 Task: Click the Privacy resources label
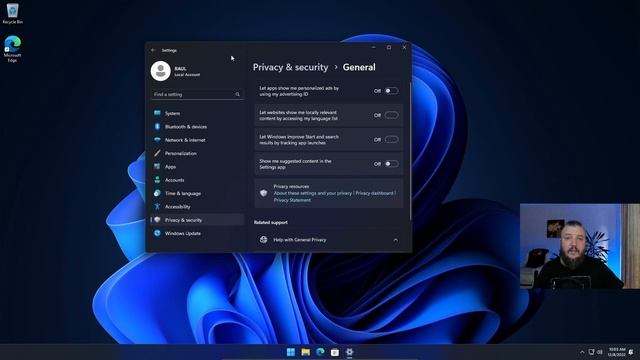[x=291, y=186]
